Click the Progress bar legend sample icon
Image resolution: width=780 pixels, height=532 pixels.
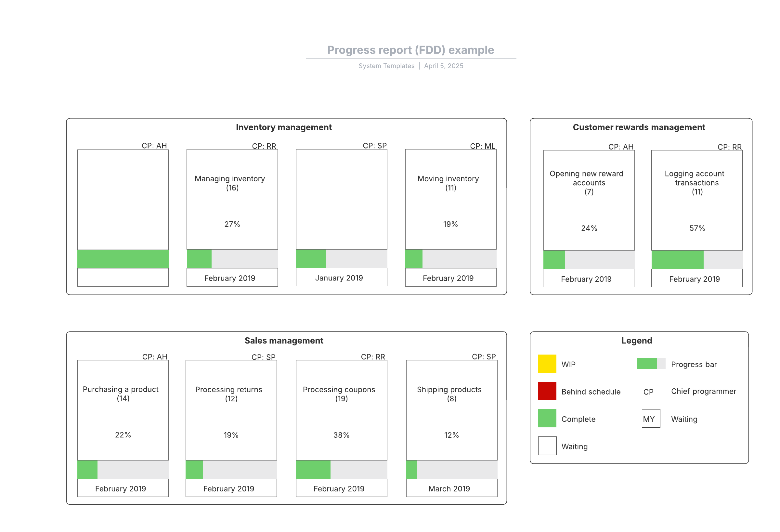650,364
